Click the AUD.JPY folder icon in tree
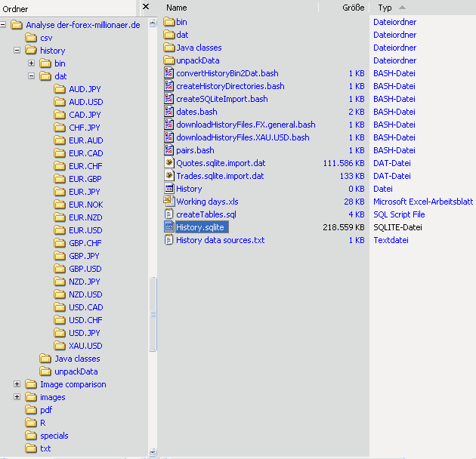Screen dimensions: 476x459 [x=60, y=89]
